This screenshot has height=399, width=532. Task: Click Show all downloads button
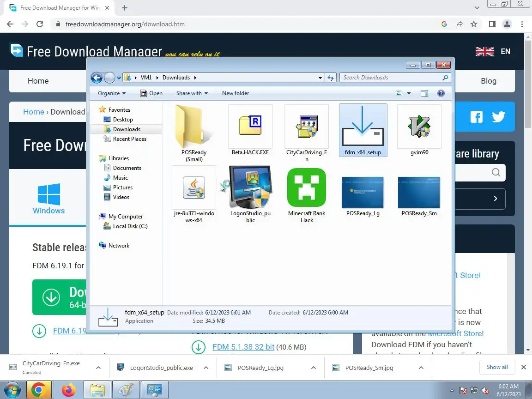[x=497, y=367]
